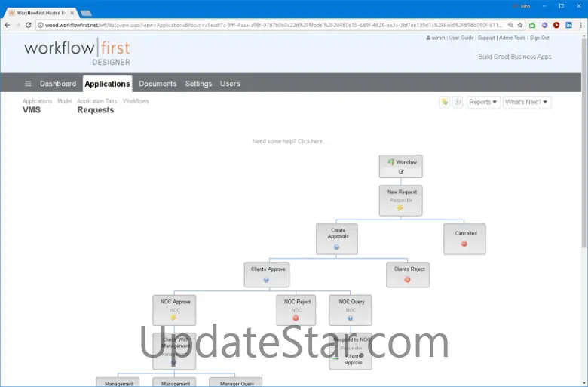Click the admin user link
Screen dimensions: 588x387
[436, 38]
